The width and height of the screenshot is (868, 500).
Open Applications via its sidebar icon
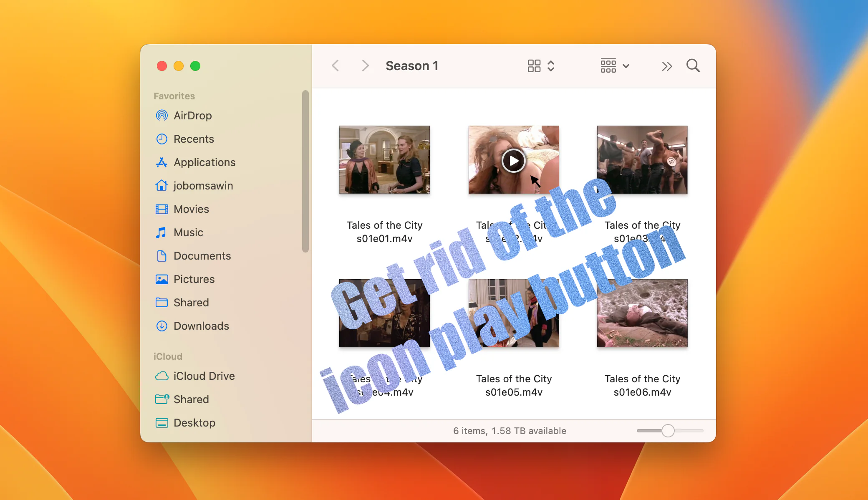pos(161,162)
